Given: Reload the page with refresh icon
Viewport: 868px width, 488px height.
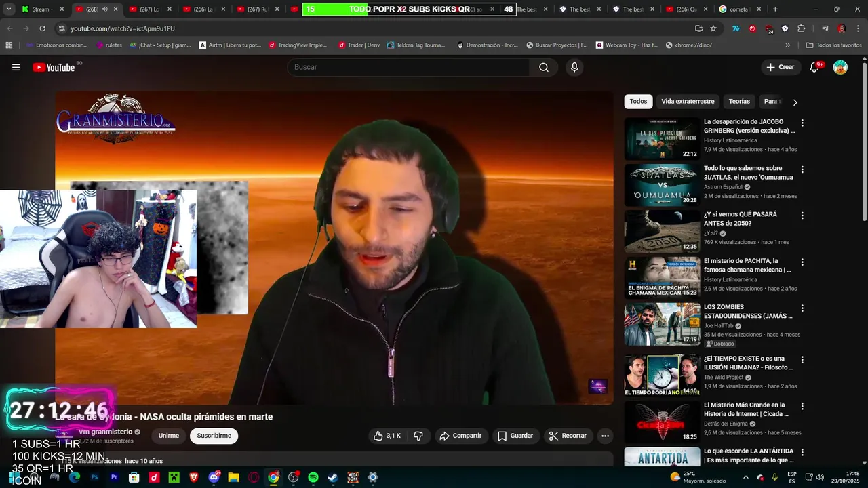Looking at the screenshot, I should pos(42,28).
